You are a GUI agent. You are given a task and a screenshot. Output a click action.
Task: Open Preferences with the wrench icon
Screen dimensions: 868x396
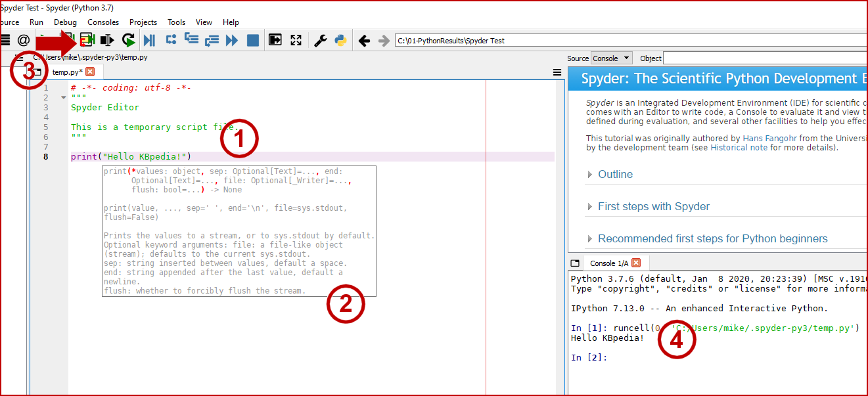pos(320,40)
